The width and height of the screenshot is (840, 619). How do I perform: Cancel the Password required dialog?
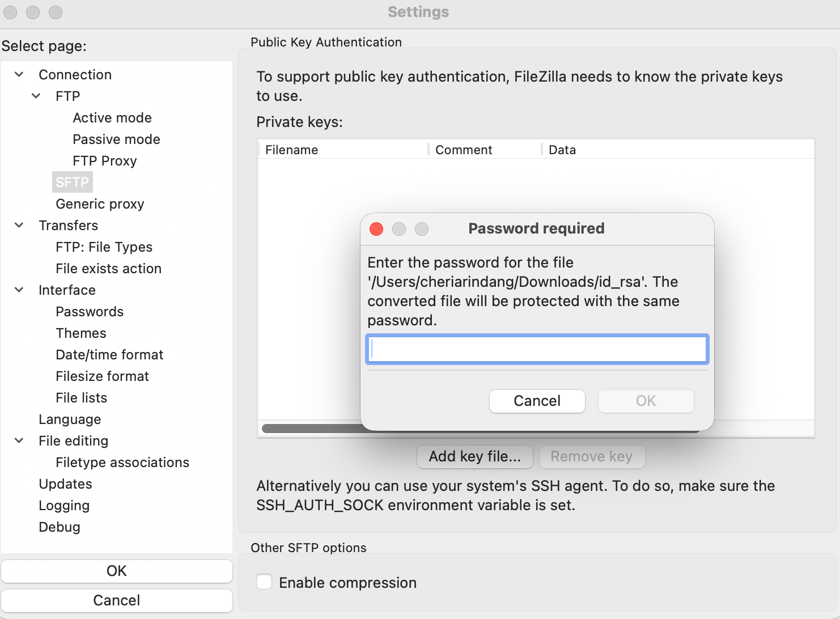pos(537,401)
